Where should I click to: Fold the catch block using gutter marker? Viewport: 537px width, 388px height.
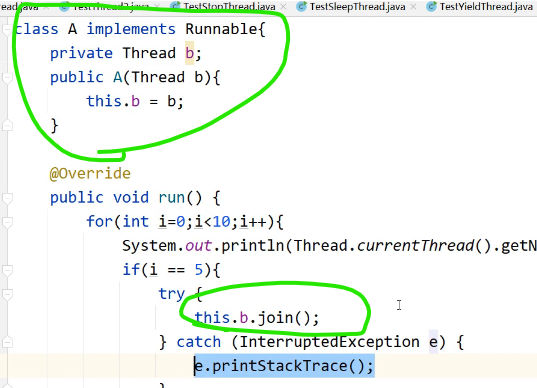coord(7,342)
